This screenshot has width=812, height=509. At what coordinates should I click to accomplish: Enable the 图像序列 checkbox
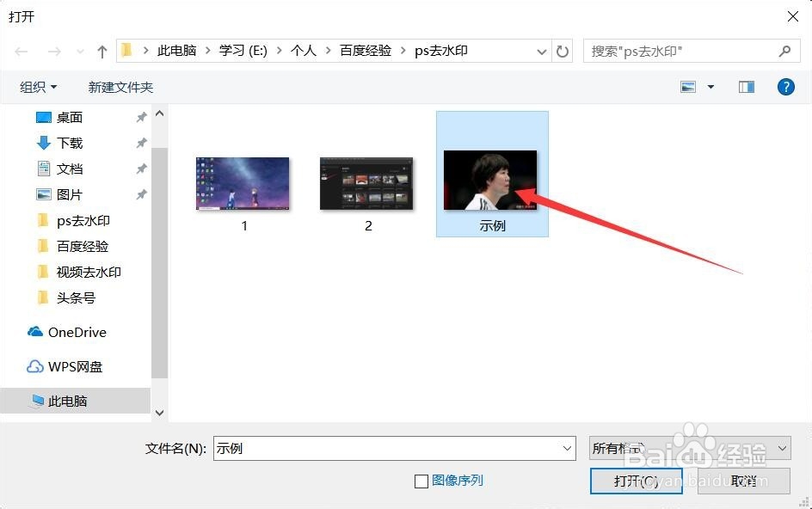(421, 481)
